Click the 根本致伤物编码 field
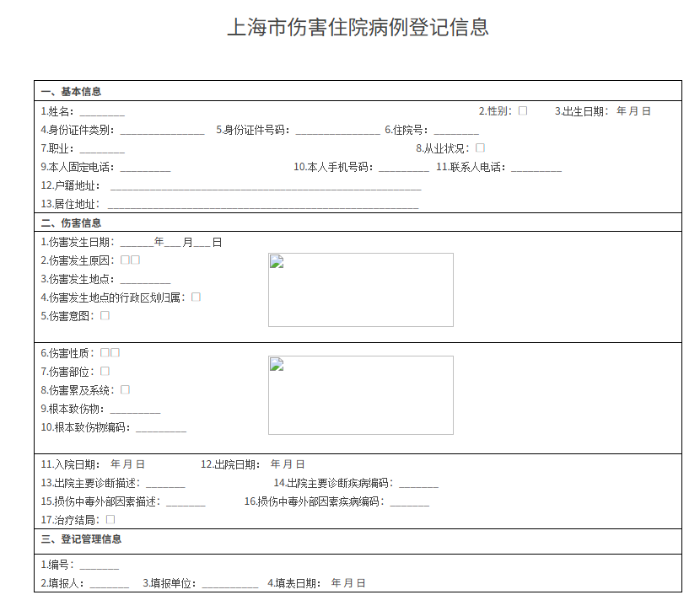Screen dimensions: 700x611 click(x=161, y=429)
